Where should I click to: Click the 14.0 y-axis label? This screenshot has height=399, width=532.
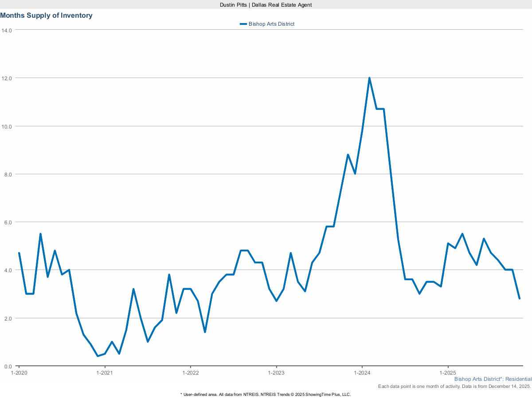pyautogui.click(x=7, y=30)
